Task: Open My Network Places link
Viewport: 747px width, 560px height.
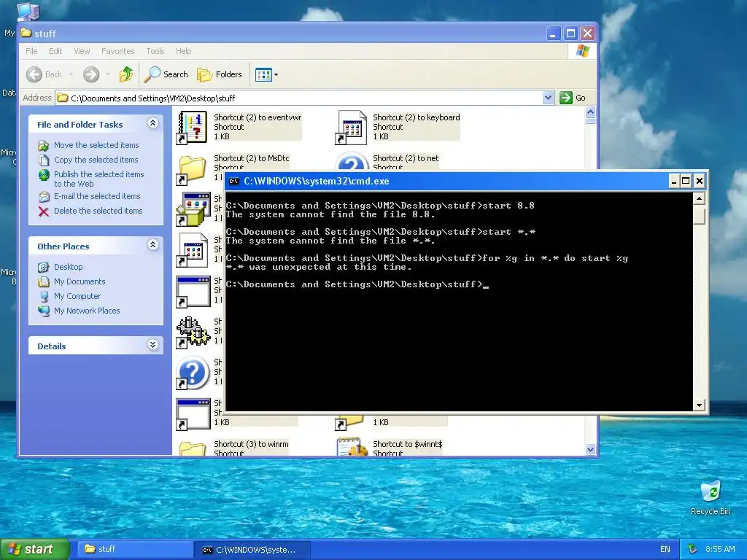Action: 87,311
